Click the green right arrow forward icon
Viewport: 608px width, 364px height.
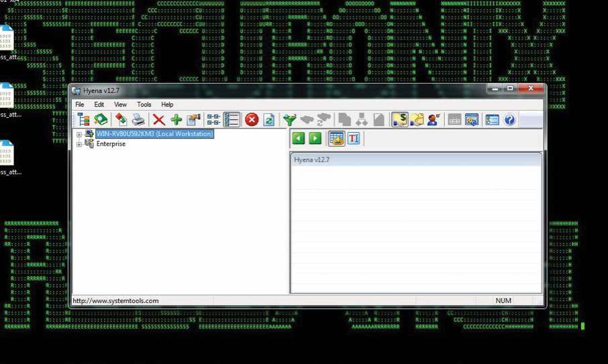(x=315, y=138)
